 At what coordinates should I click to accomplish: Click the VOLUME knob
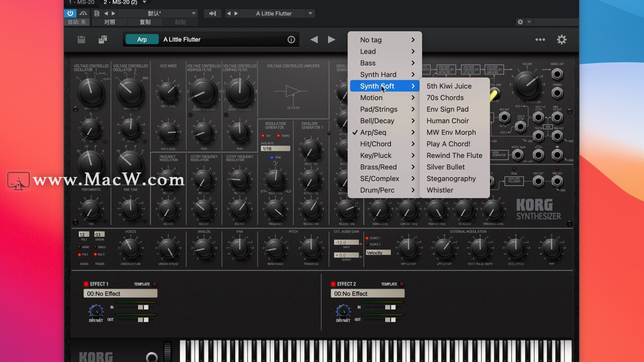[x=526, y=84]
